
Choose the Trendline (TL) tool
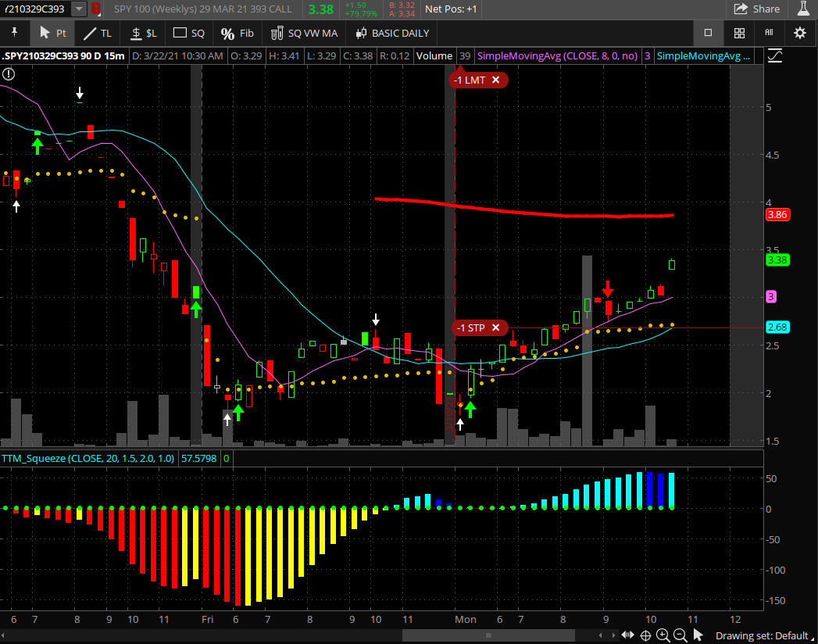tap(98, 33)
